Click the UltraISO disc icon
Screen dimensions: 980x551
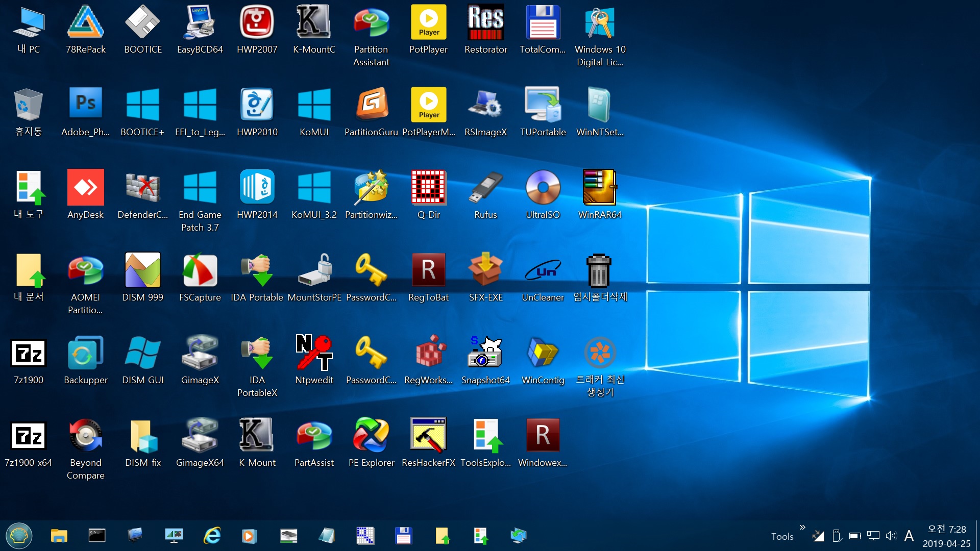543,188
